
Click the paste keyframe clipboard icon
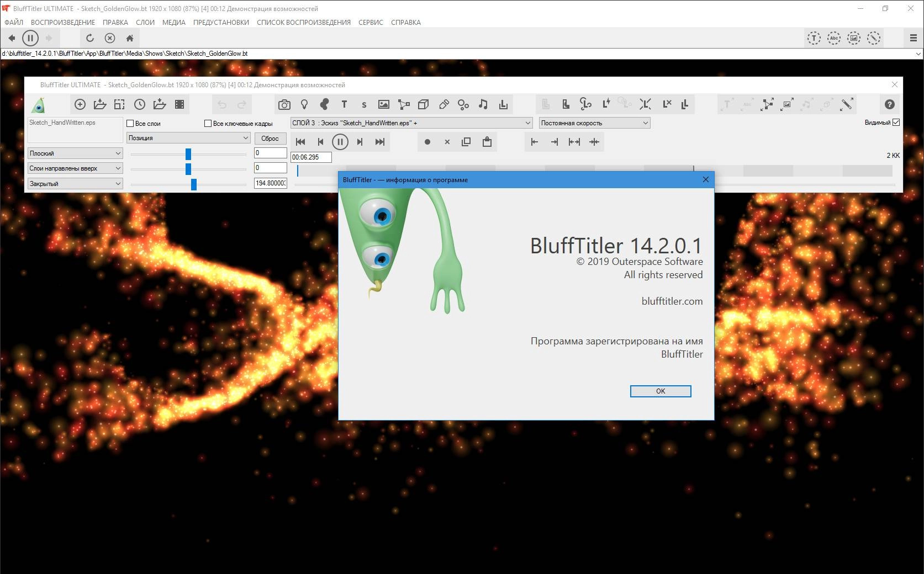487,142
